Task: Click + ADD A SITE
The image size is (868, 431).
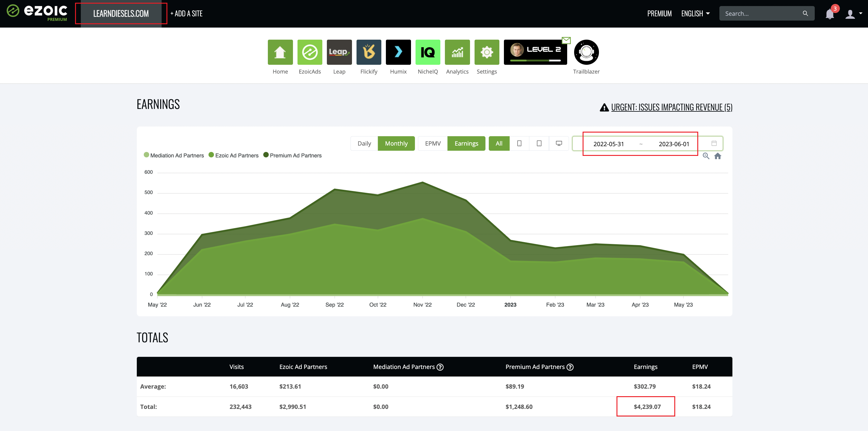Action: (x=186, y=14)
